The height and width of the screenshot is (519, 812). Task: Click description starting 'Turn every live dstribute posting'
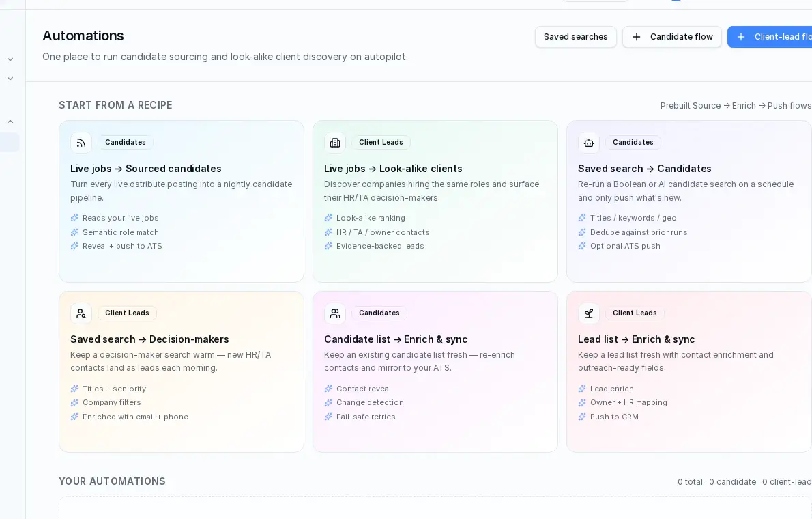pos(182,191)
